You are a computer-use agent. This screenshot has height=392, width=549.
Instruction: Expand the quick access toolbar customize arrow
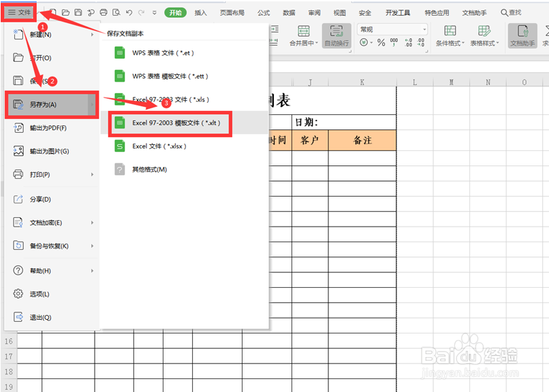155,13
